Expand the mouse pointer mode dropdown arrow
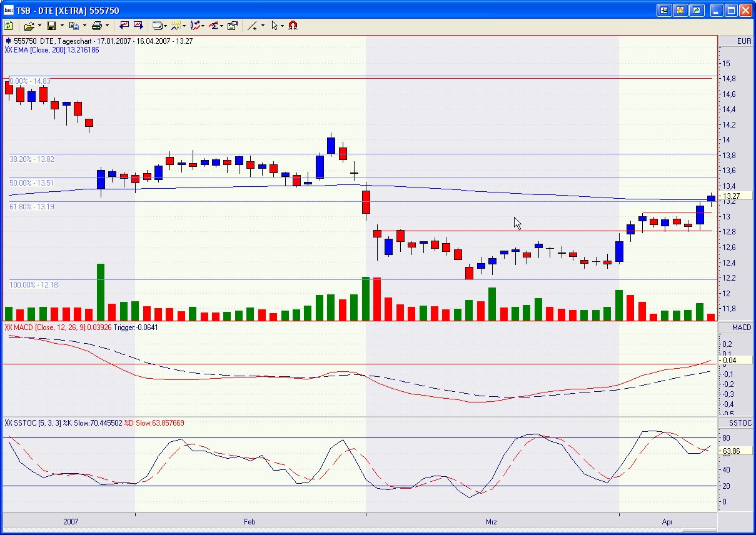This screenshot has height=535, width=756. [283, 26]
